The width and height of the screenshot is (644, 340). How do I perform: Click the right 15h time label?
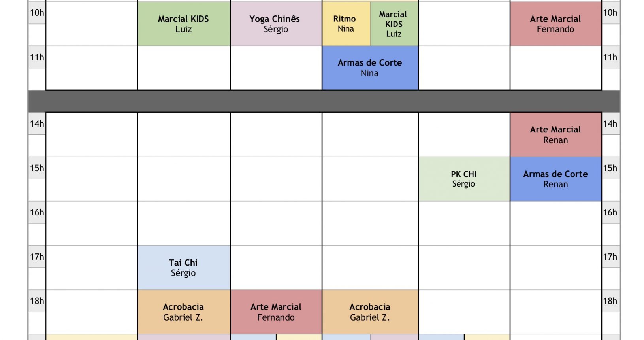tap(610, 168)
